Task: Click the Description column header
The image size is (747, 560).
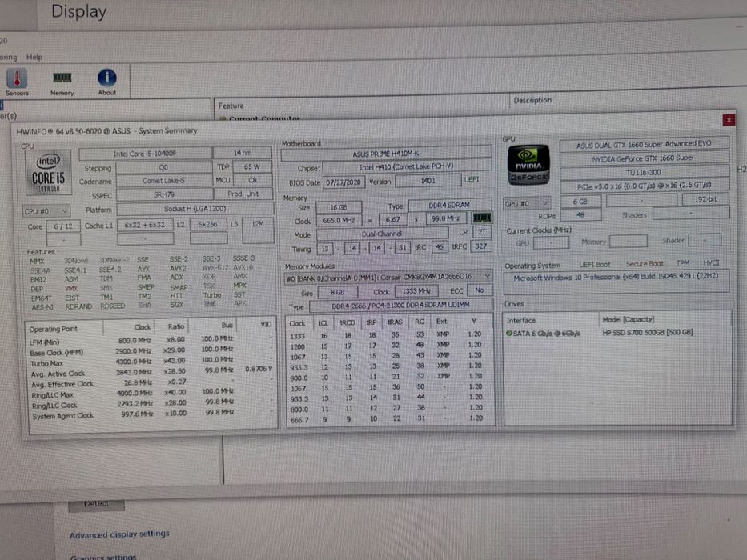Action: (532, 100)
